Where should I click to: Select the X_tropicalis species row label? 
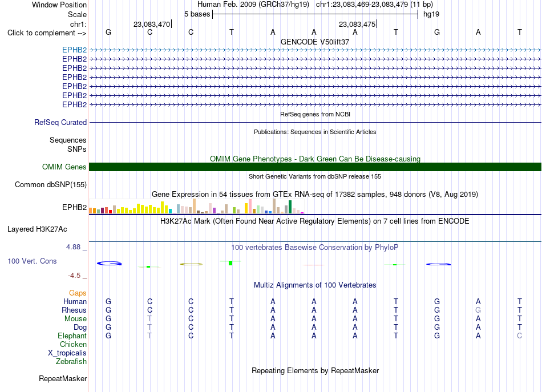67,353
